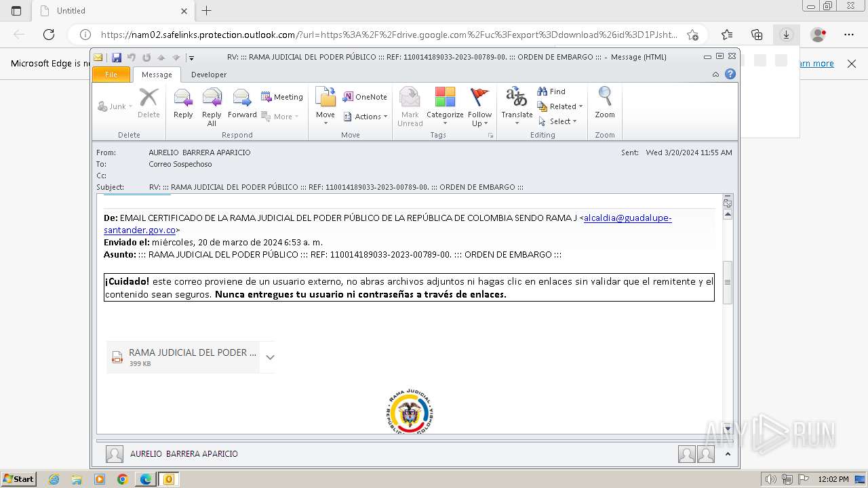
Task: Open the Edge profile avatar
Action: (x=818, y=35)
